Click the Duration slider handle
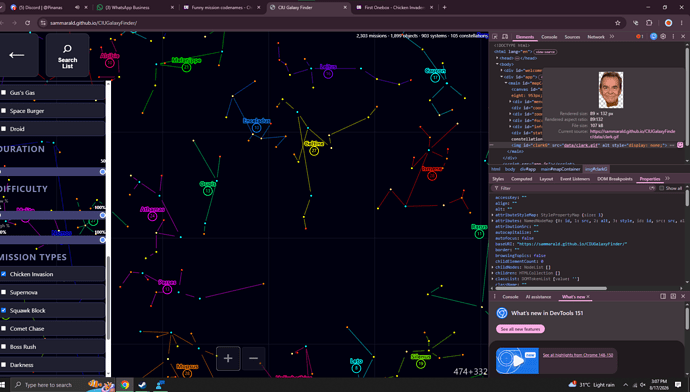Image resolution: width=690 pixels, height=392 pixels. [102, 172]
